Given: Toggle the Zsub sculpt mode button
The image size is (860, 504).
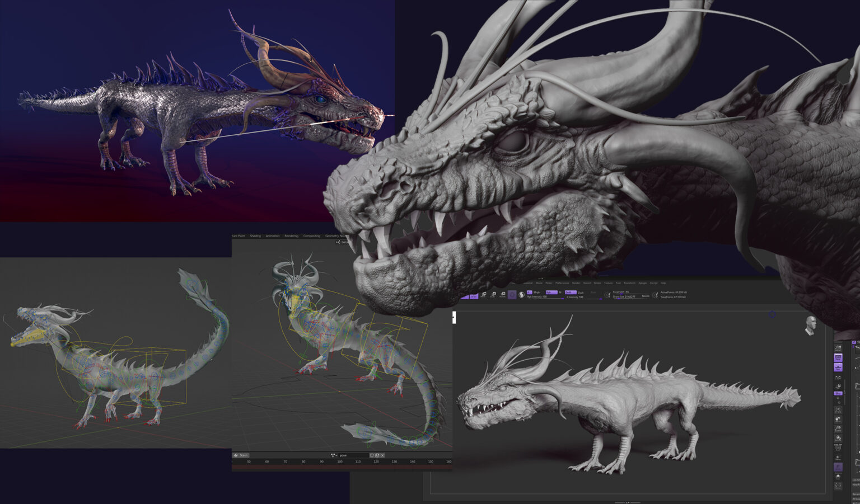Looking at the screenshot, I should 581,292.
